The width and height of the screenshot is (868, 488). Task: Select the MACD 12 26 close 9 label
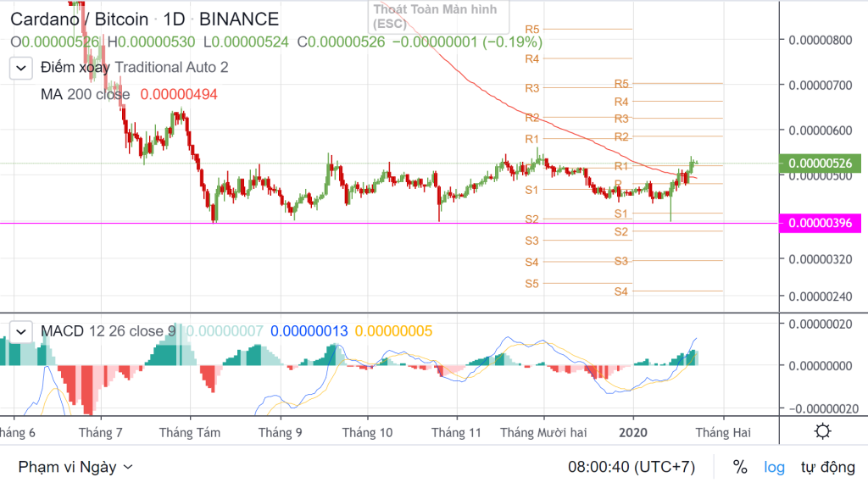pyautogui.click(x=108, y=331)
